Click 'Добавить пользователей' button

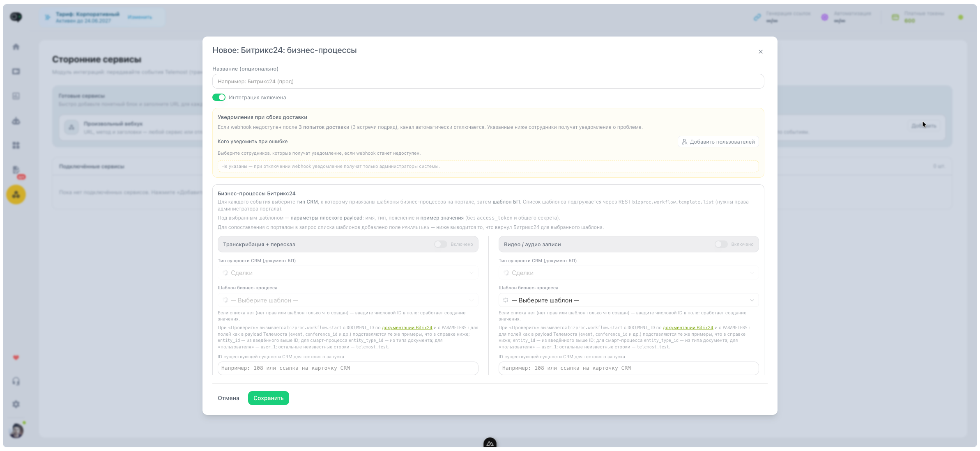click(718, 142)
